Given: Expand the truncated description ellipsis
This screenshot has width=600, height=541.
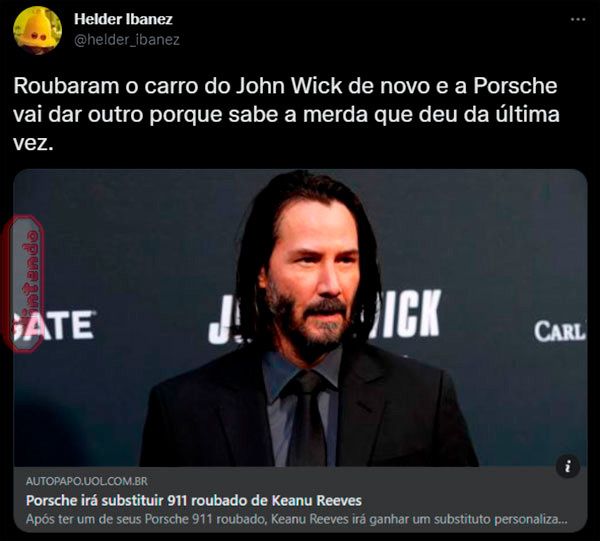Looking at the screenshot, I should (x=563, y=520).
